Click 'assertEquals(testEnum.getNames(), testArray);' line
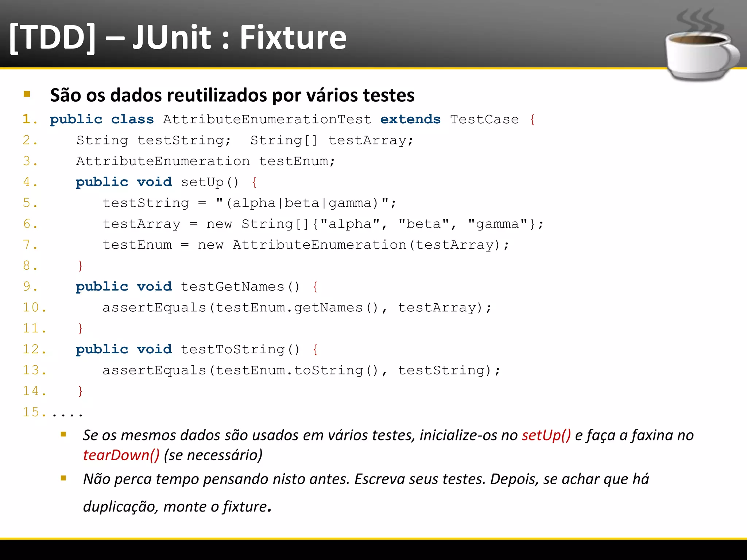 click(x=297, y=308)
